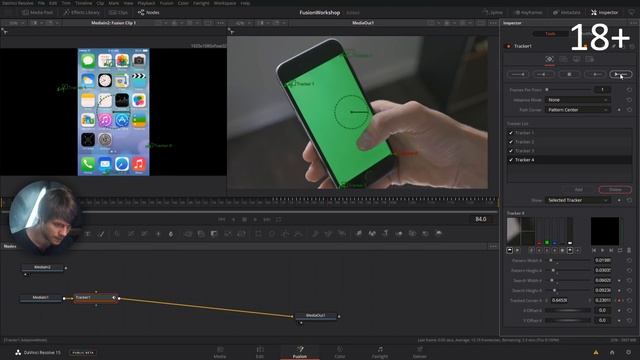Open the Spline editor panel
640x360 pixels.
[x=493, y=13]
